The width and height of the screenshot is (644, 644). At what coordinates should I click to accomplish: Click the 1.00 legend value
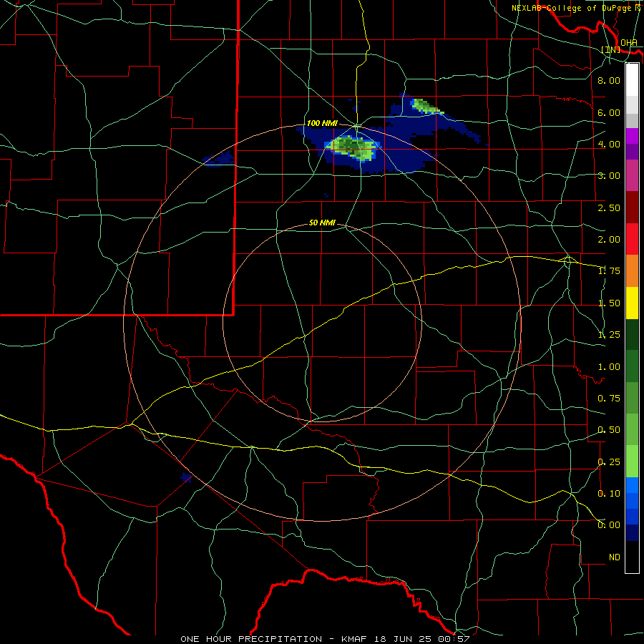tap(609, 367)
